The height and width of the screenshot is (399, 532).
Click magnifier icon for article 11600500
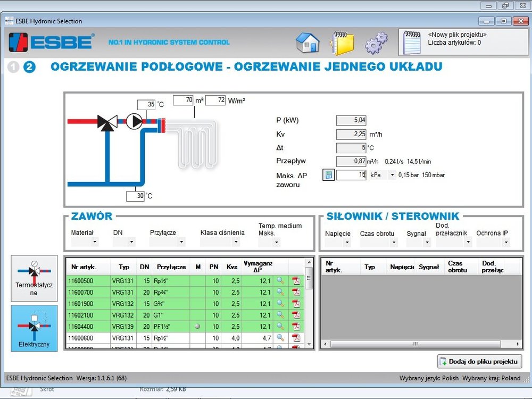coord(280,281)
